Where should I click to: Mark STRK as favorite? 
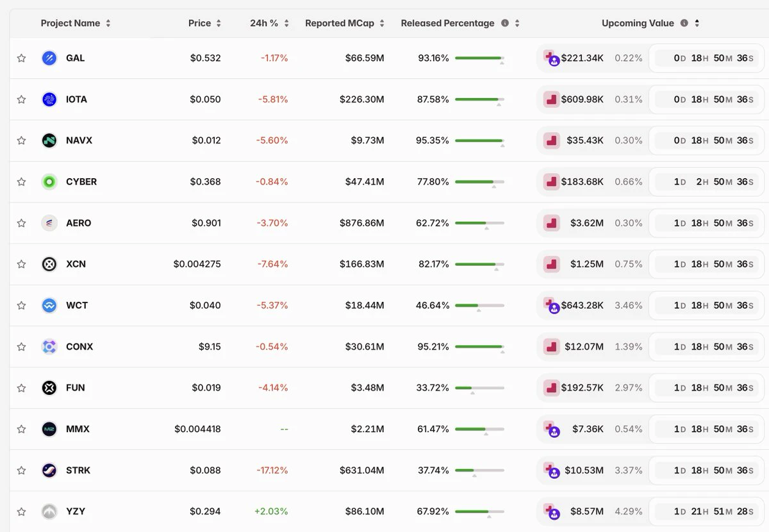point(21,470)
